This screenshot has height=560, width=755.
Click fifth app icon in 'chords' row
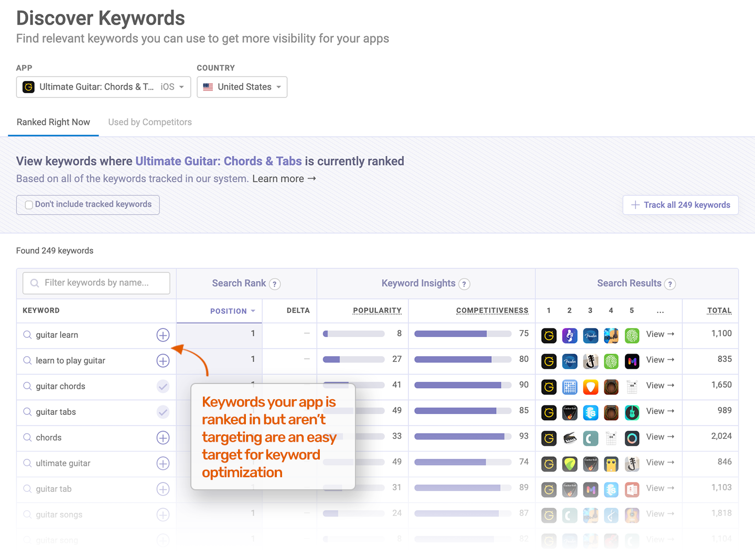tap(632, 438)
